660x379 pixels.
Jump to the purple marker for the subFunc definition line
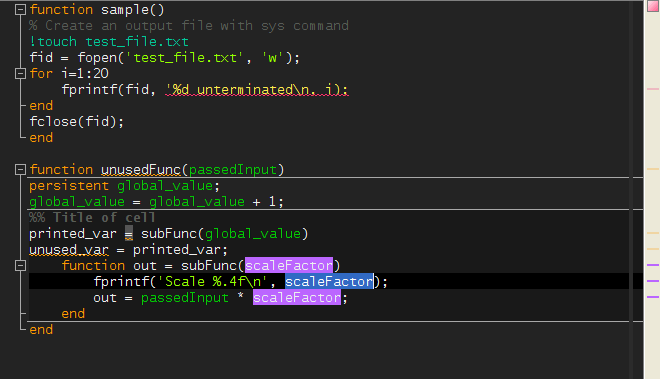point(653,265)
